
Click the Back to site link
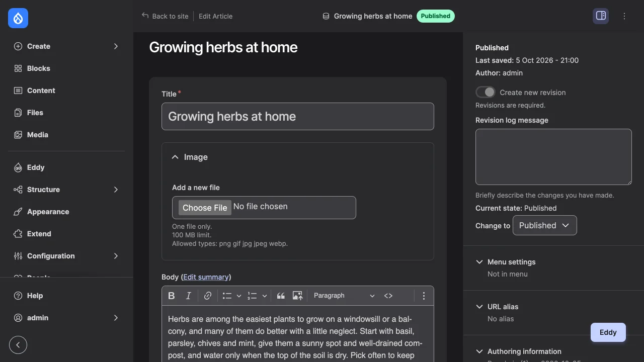pyautogui.click(x=165, y=16)
